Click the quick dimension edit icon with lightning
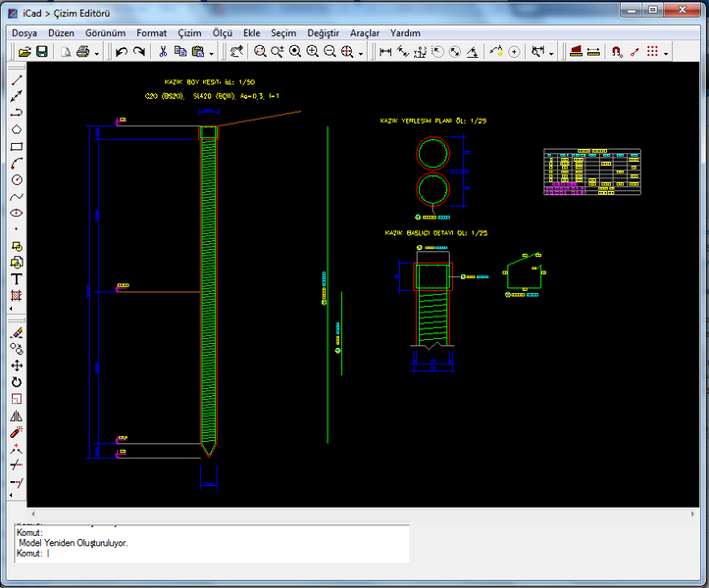 496,52
